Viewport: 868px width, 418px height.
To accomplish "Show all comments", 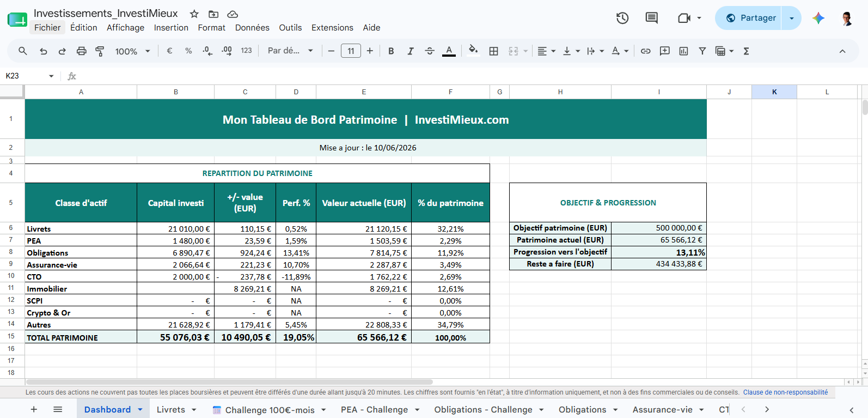I will tap(651, 18).
